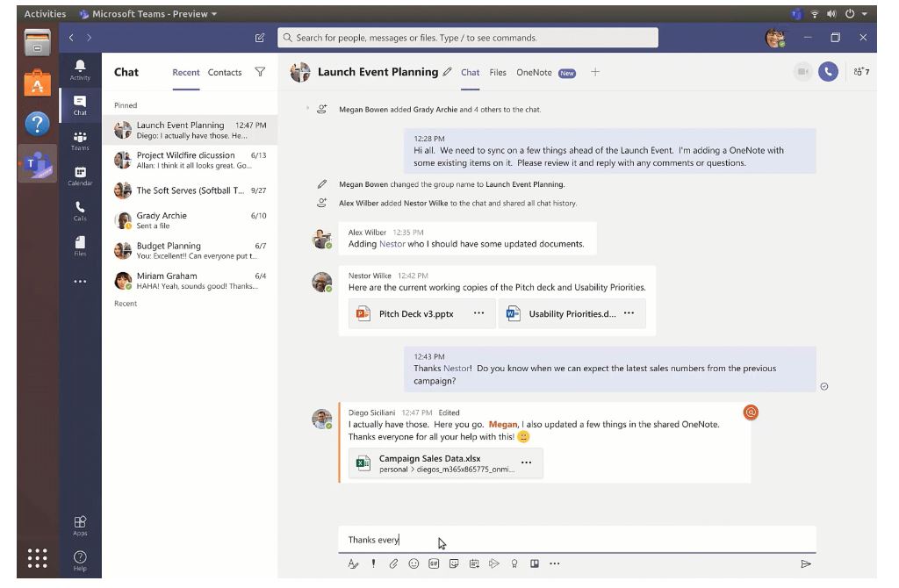Switch to Recent chats tab

click(186, 72)
